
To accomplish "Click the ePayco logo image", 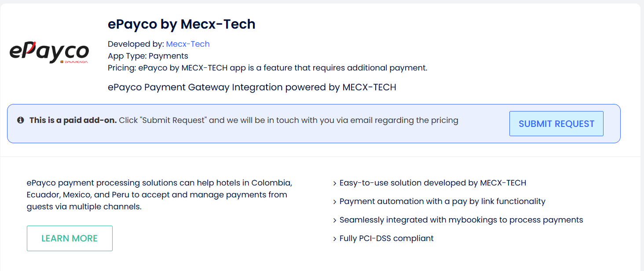I will (x=49, y=53).
